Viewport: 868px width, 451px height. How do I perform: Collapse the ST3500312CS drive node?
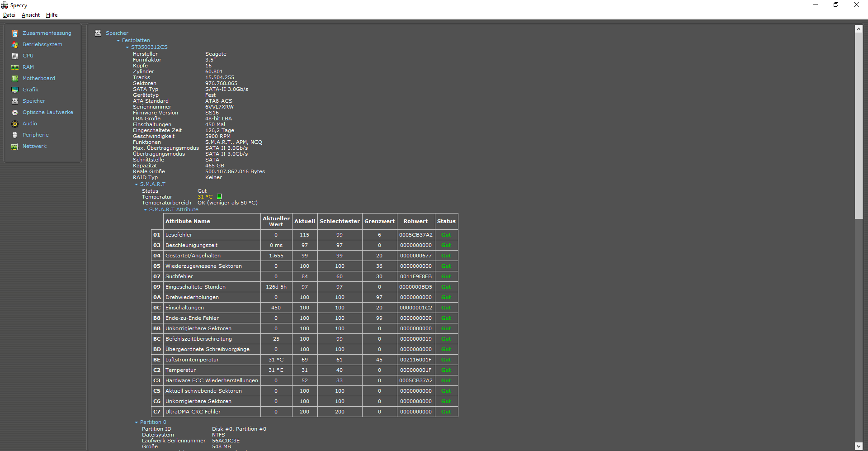click(x=127, y=47)
